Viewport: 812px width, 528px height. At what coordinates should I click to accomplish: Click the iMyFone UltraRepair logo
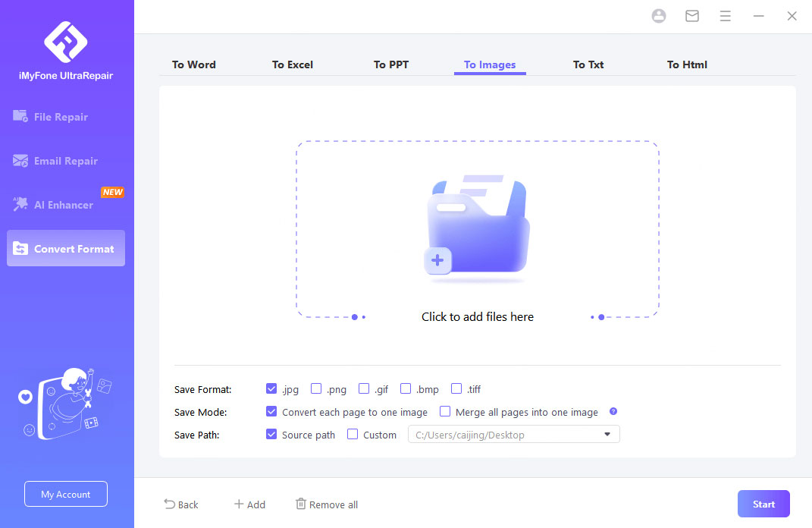(x=66, y=42)
